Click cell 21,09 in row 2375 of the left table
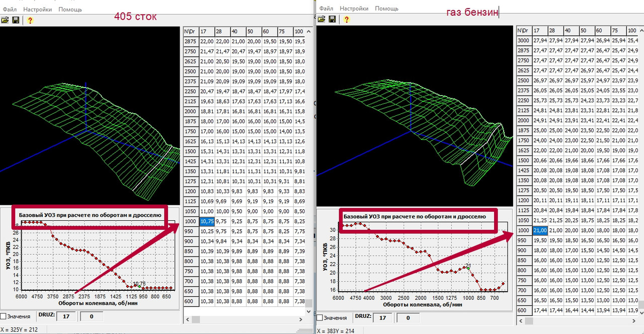The width and height of the screenshot is (644, 334). (x=207, y=81)
